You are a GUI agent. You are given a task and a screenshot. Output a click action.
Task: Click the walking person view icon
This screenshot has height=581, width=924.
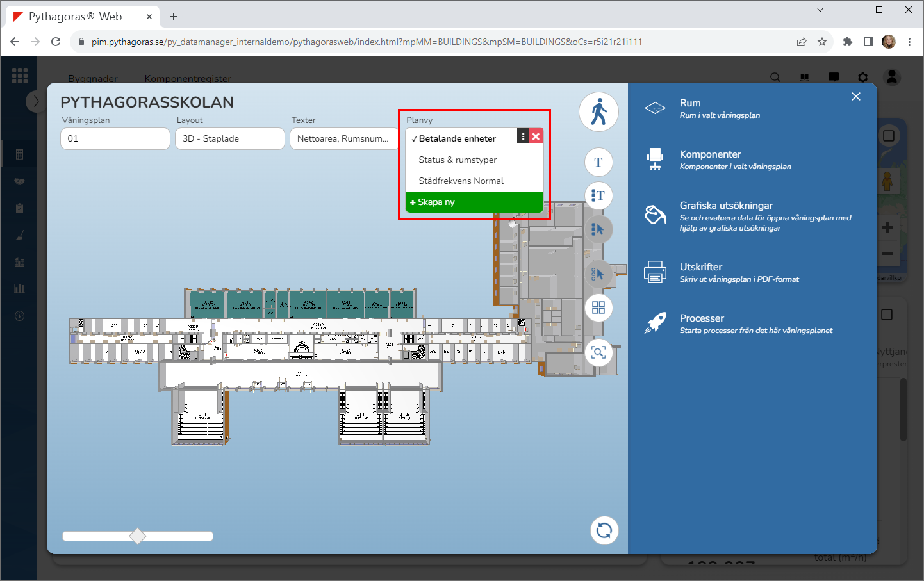point(598,112)
